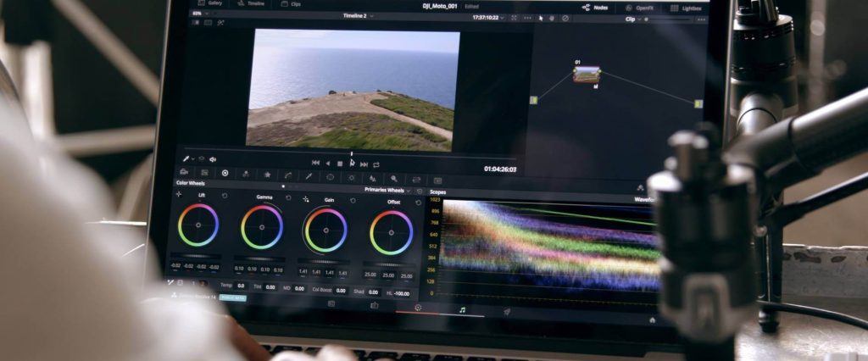Click the Tint value field
The height and width of the screenshot is (361, 868).
tap(270, 286)
